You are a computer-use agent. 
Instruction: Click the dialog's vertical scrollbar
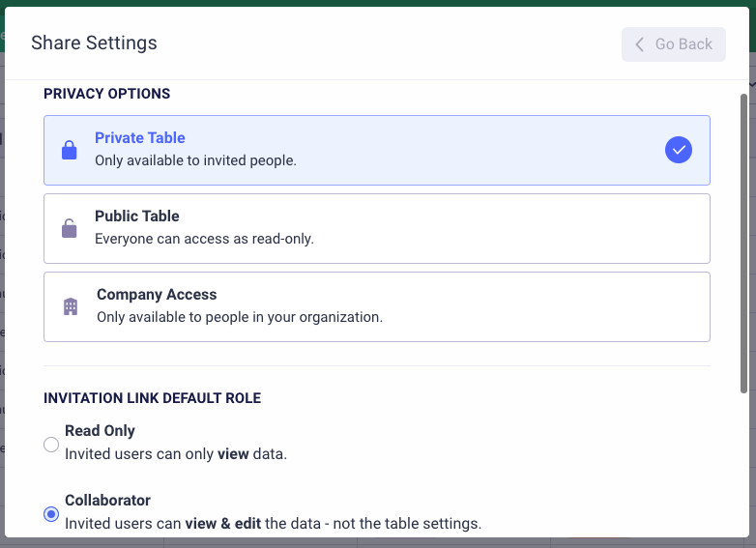tap(743, 242)
